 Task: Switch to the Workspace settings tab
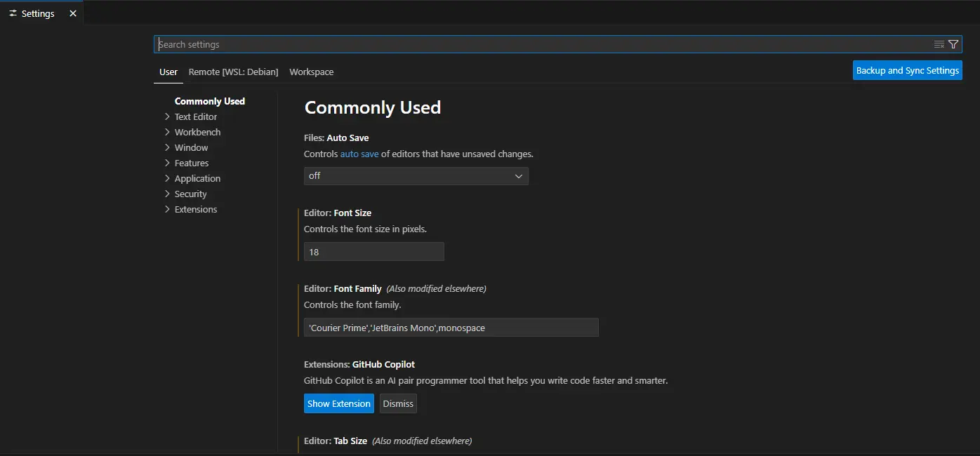coord(312,72)
